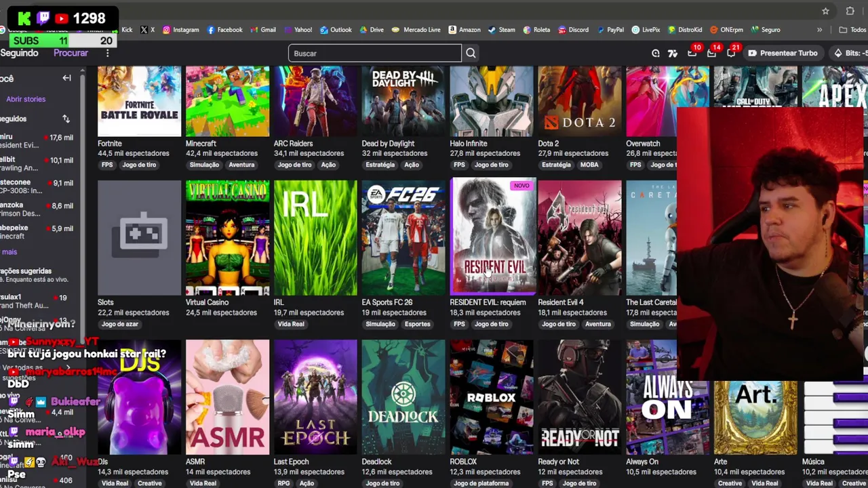Open the Minecraft category cover

click(x=227, y=102)
